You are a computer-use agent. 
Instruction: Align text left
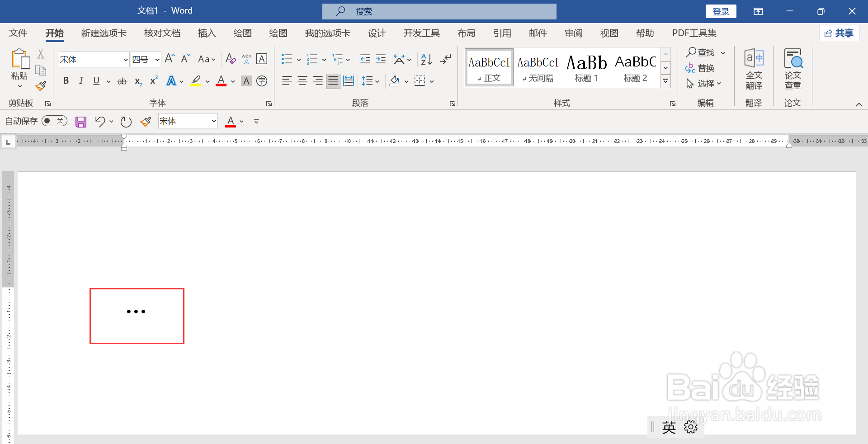tap(287, 81)
